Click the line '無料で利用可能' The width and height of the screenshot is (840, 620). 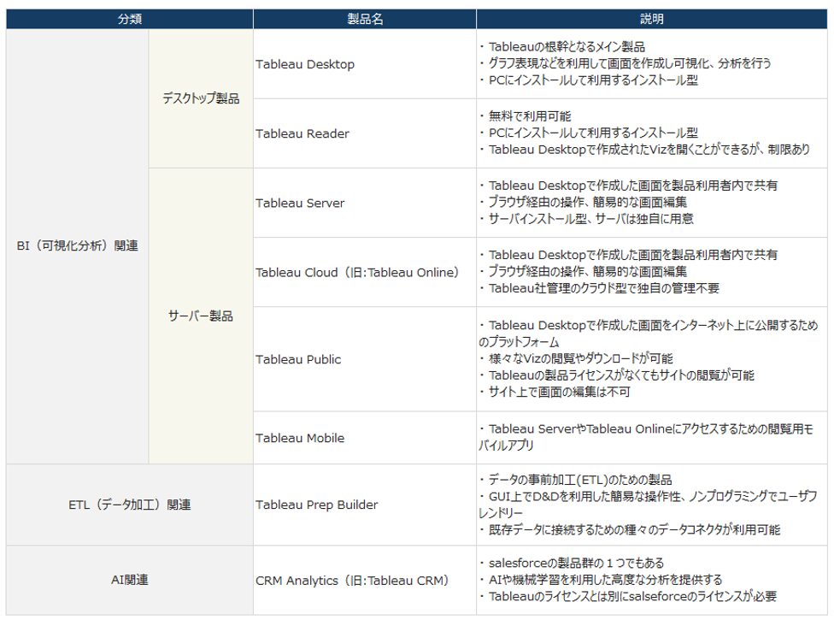[525, 115]
